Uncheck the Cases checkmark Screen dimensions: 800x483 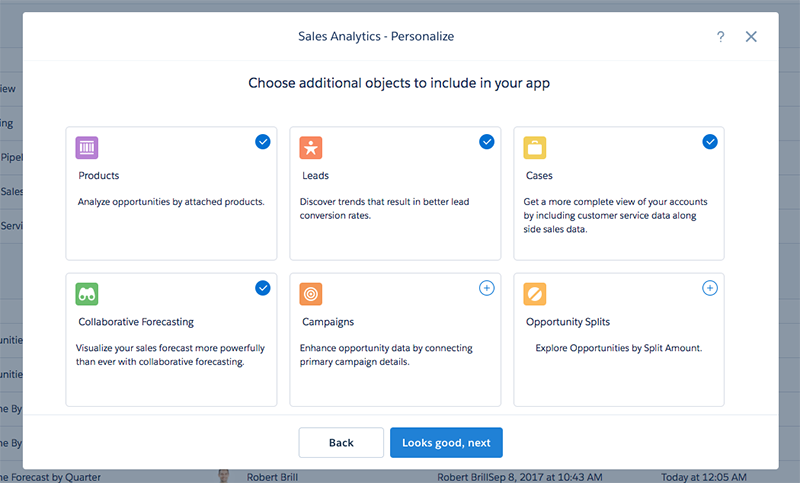[x=710, y=142]
